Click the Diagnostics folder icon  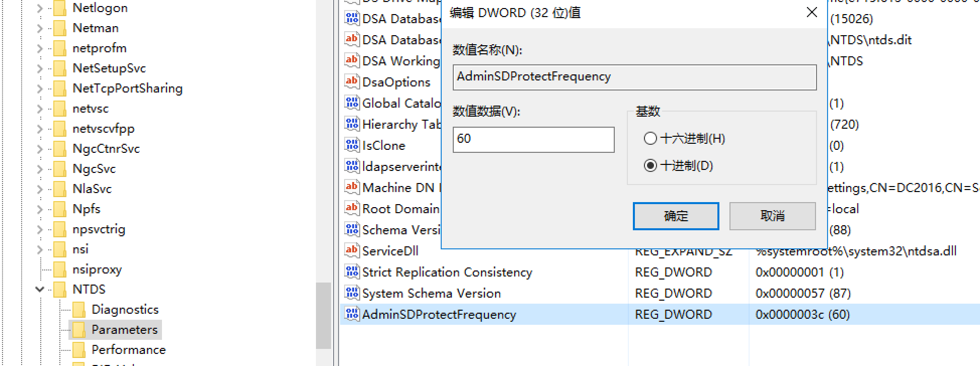(x=78, y=310)
